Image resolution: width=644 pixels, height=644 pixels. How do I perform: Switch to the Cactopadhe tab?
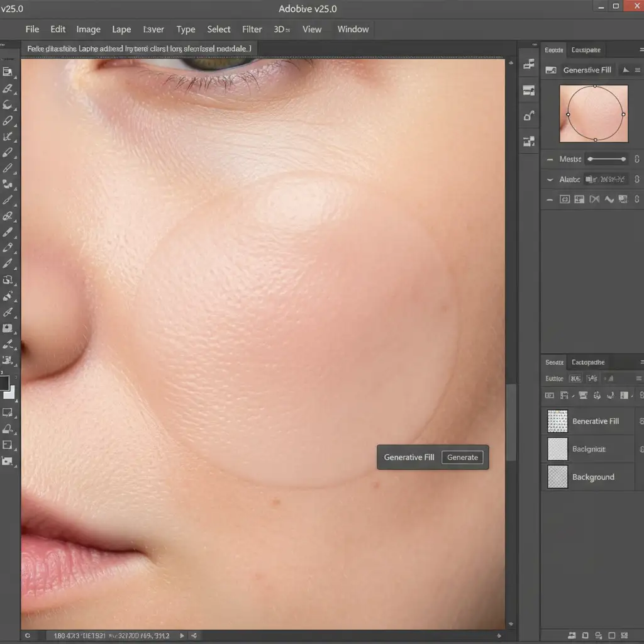(x=588, y=362)
